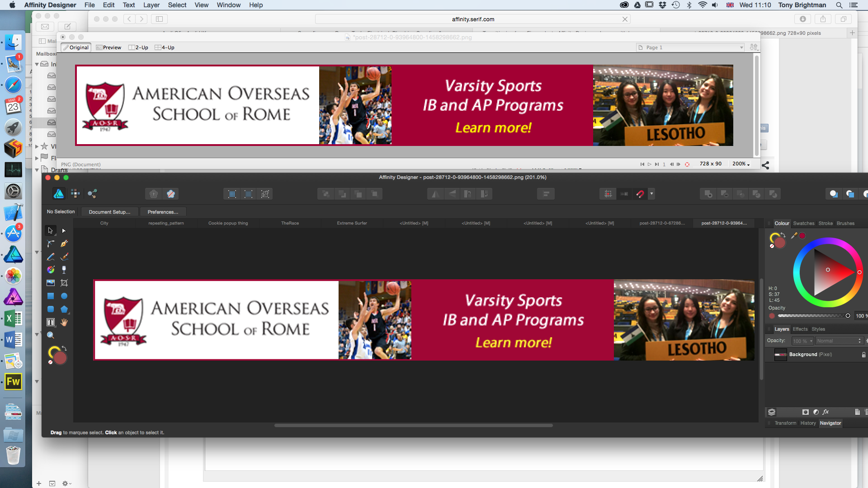Select the Fill gradient tool

(x=51, y=270)
